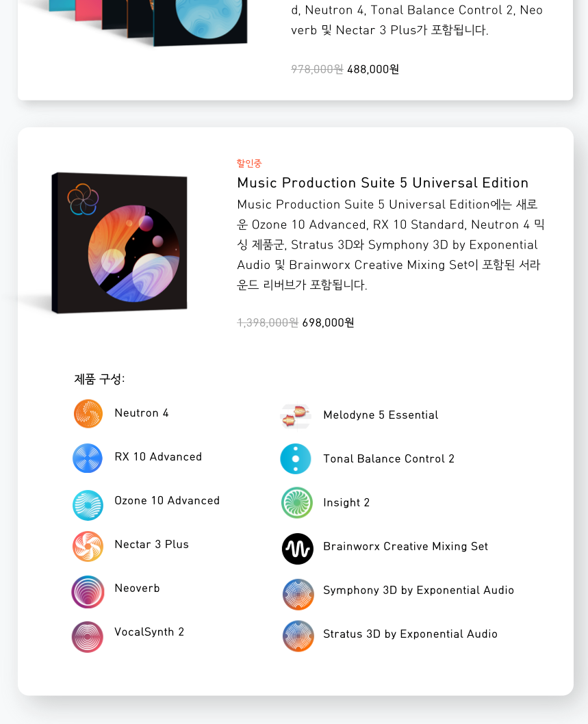588x724 pixels.
Task: Click the 488,000원 price in the top card
Action: tap(373, 69)
